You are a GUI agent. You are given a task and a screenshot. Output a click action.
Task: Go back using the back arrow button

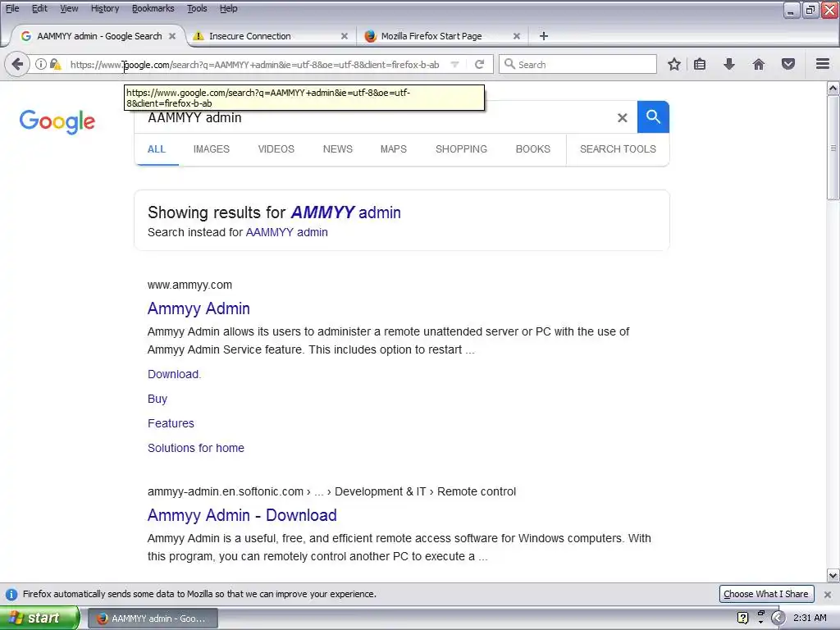(x=17, y=64)
